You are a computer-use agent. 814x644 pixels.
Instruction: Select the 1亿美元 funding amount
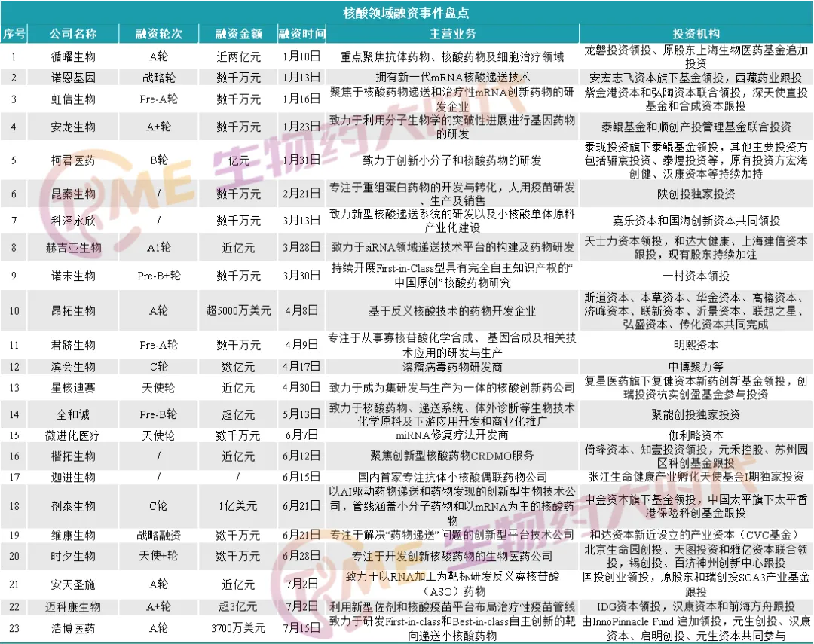tap(238, 506)
